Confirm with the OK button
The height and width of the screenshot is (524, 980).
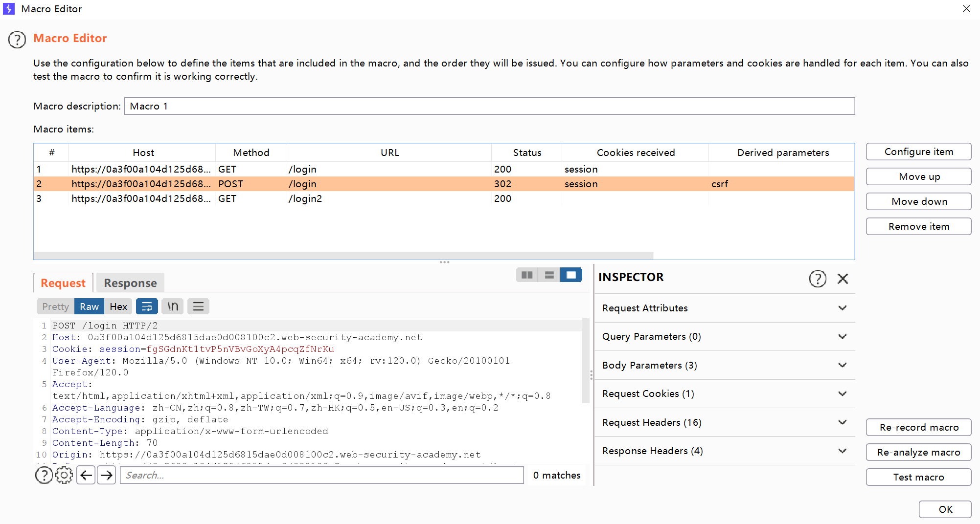pos(945,509)
